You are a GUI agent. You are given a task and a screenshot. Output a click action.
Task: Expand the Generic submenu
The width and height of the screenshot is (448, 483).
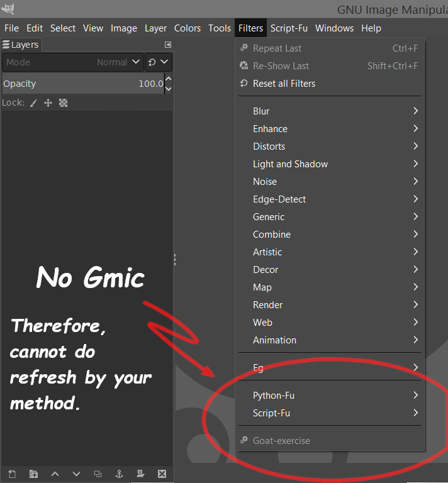click(x=330, y=217)
